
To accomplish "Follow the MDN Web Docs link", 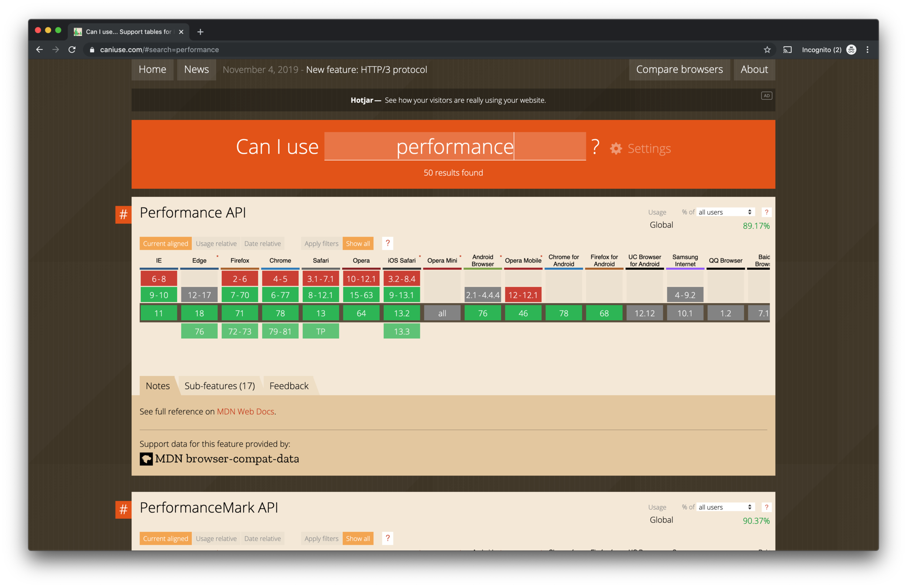I will pos(245,412).
